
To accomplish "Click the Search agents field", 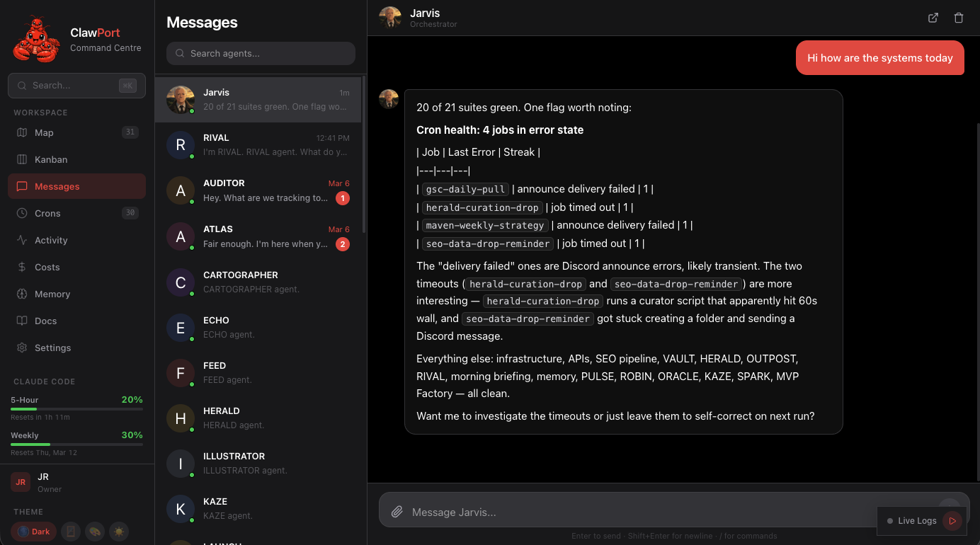I will click(261, 53).
